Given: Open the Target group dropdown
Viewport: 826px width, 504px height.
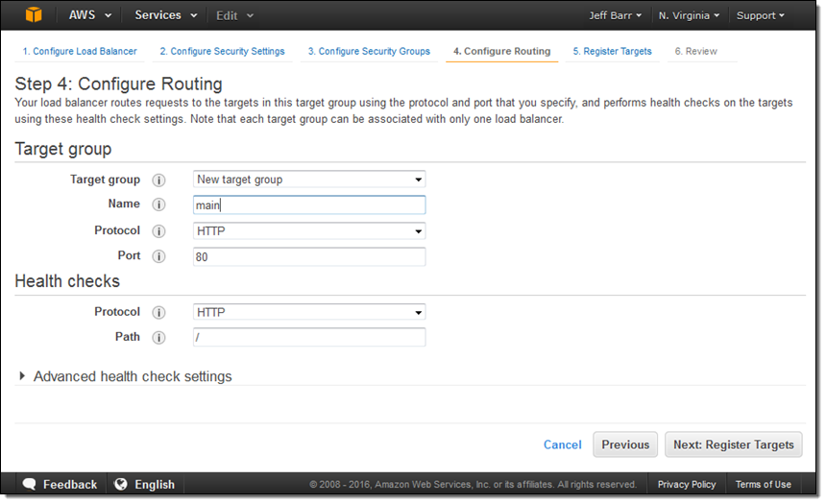Looking at the screenshot, I should [308, 180].
